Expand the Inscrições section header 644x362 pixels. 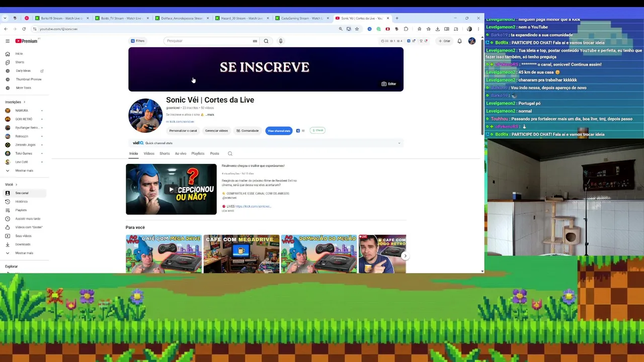[15, 102]
